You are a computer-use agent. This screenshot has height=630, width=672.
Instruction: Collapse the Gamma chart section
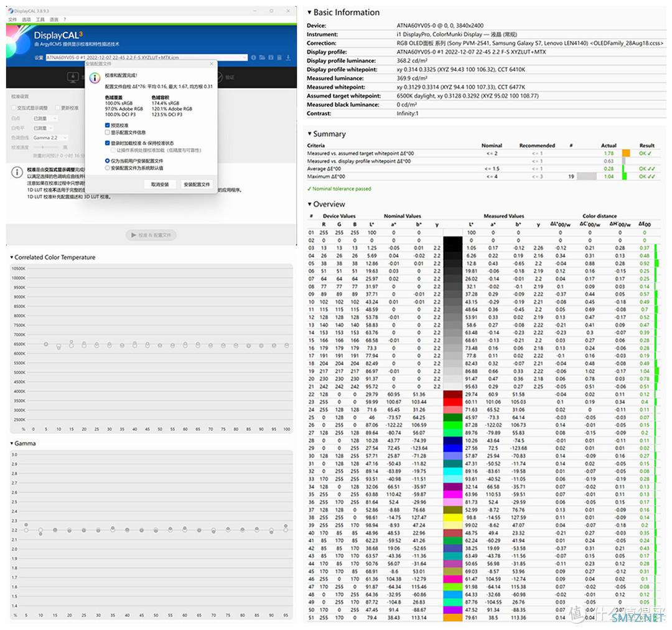(12, 443)
